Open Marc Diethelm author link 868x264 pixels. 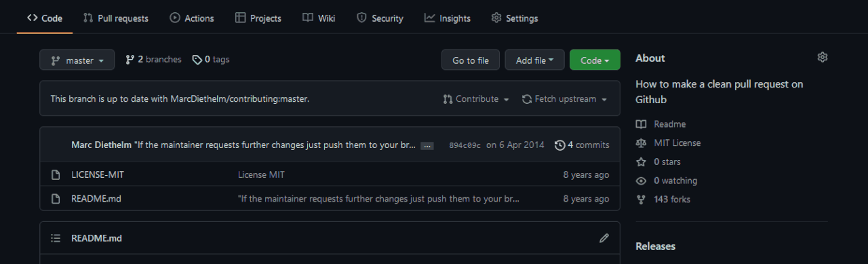(x=102, y=145)
